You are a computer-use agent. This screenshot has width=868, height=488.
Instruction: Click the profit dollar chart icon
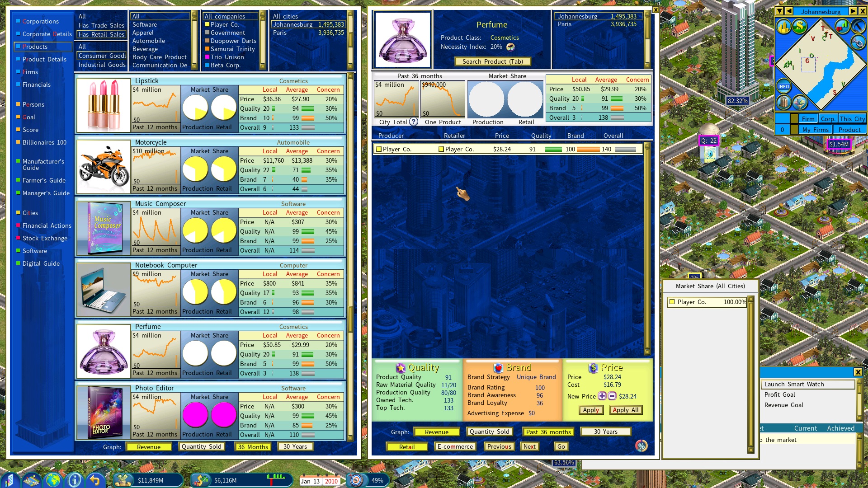click(200, 480)
